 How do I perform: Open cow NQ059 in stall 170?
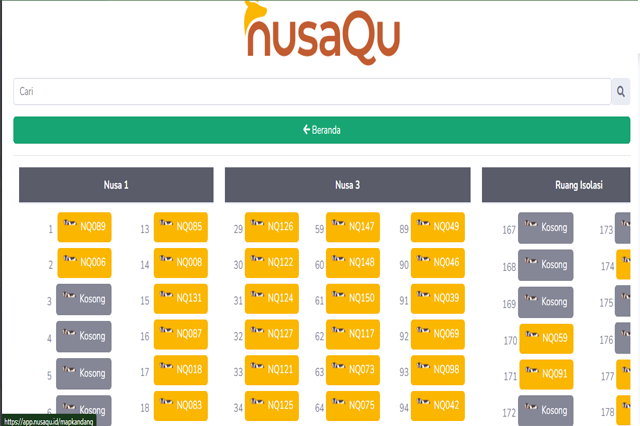click(547, 339)
